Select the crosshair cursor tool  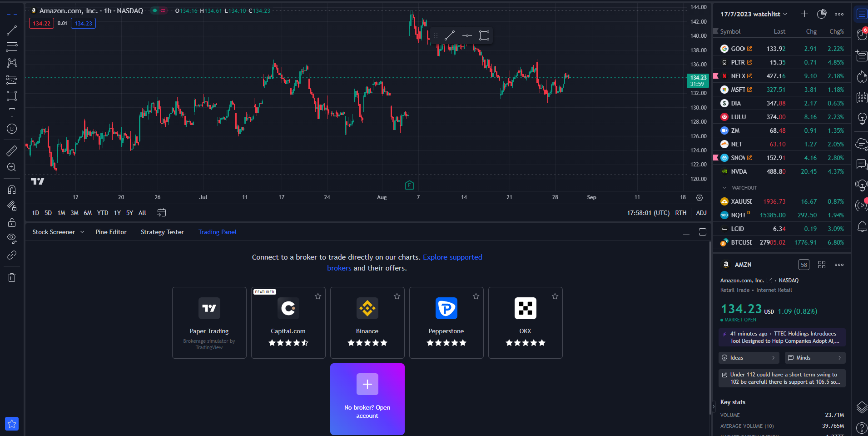(x=12, y=14)
